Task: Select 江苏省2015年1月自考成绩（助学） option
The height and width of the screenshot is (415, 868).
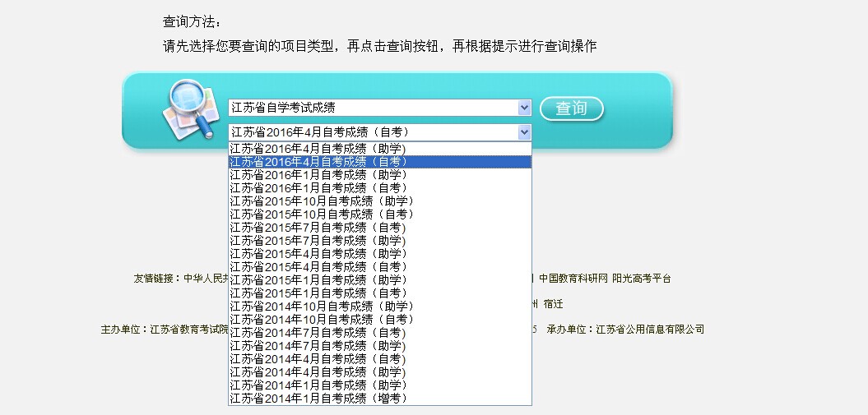Action: 380,280
